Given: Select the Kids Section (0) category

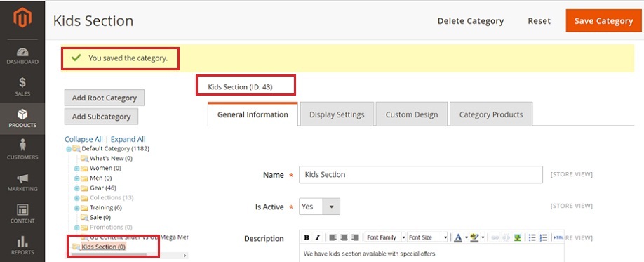Looking at the screenshot, I should [104, 247].
